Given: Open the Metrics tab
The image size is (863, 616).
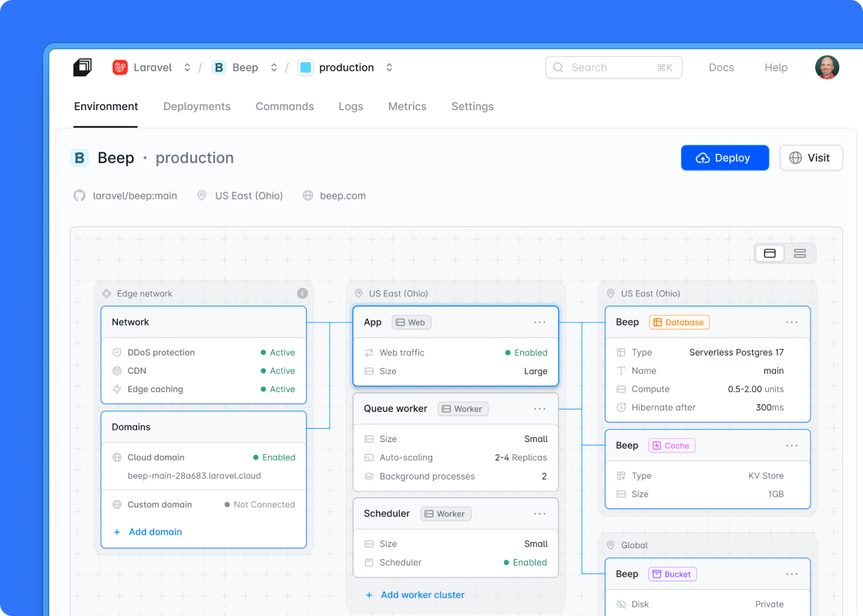Looking at the screenshot, I should tap(407, 106).
